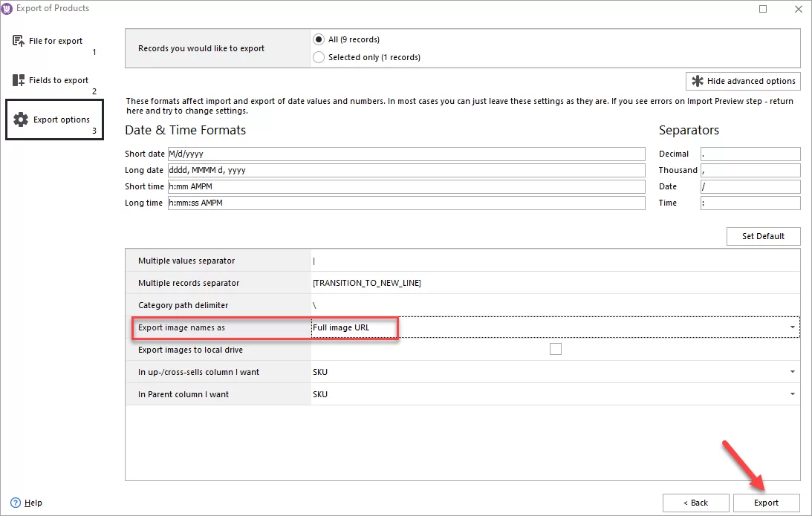This screenshot has width=812, height=516.
Task: Click the Back button
Action: point(695,503)
